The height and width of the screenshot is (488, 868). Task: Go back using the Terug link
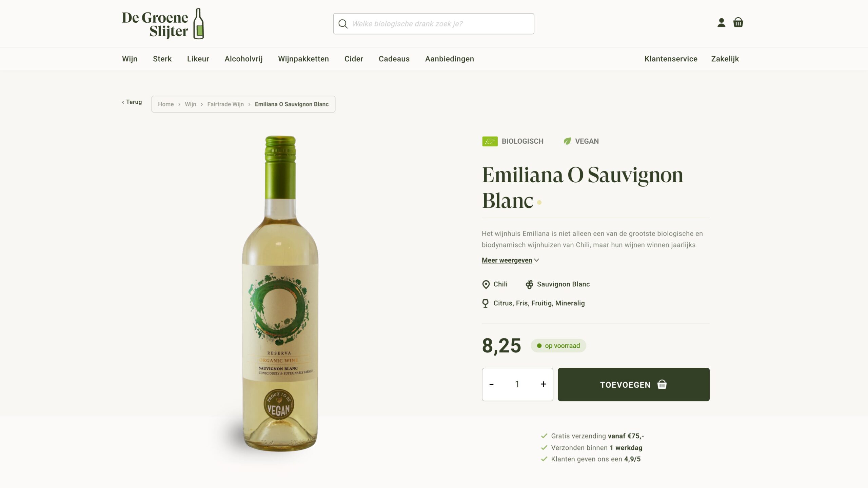132,102
